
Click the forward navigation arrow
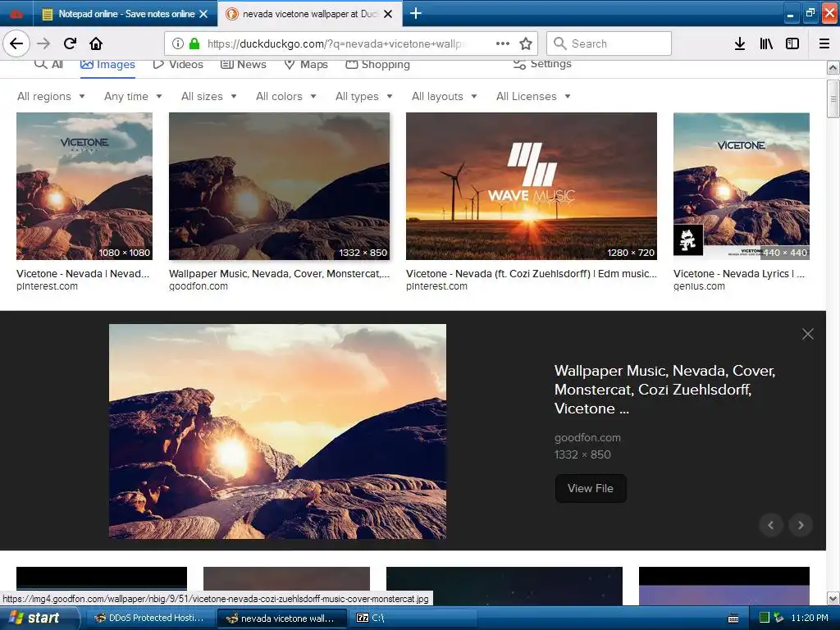(x=43, y=43)
